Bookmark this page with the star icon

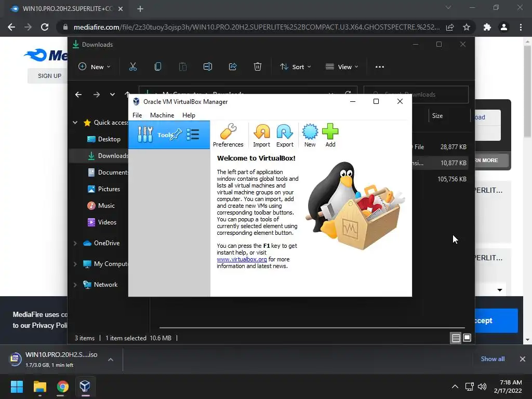467,27
